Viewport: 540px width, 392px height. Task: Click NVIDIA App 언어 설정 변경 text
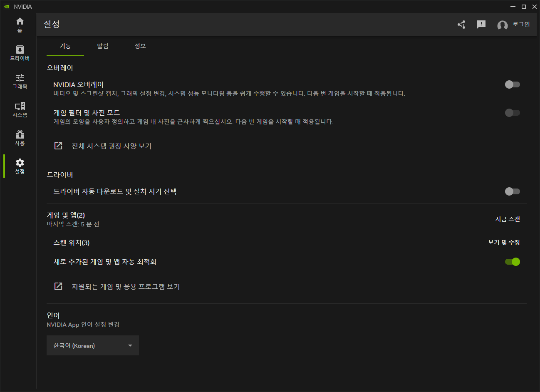[x=83, y=325]
